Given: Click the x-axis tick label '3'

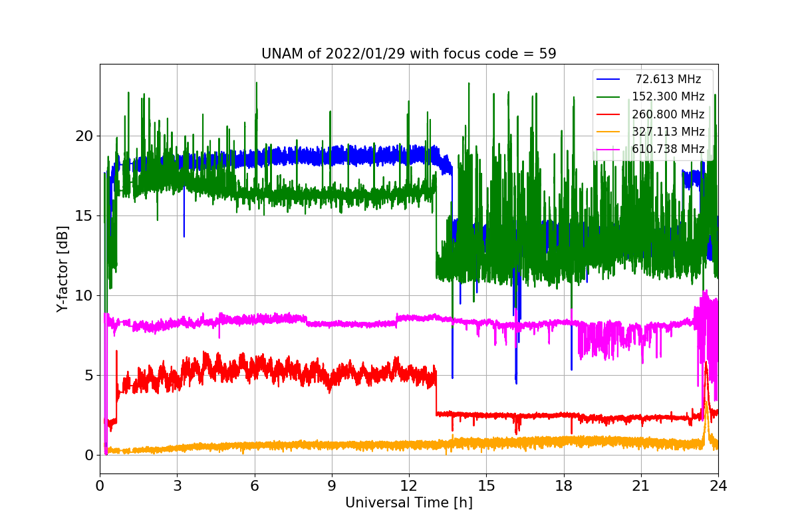Looking at the screenshot, I should pos(177,485).
